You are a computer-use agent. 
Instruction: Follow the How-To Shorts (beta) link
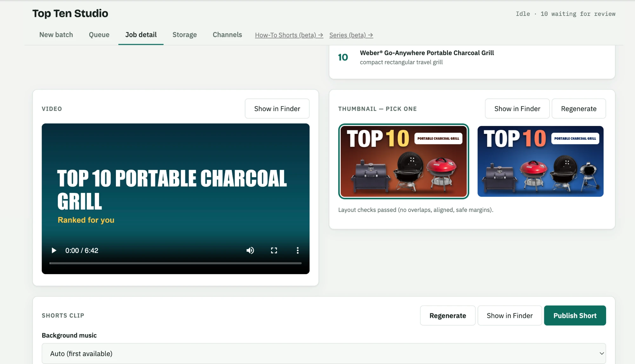tap(289, 35)
